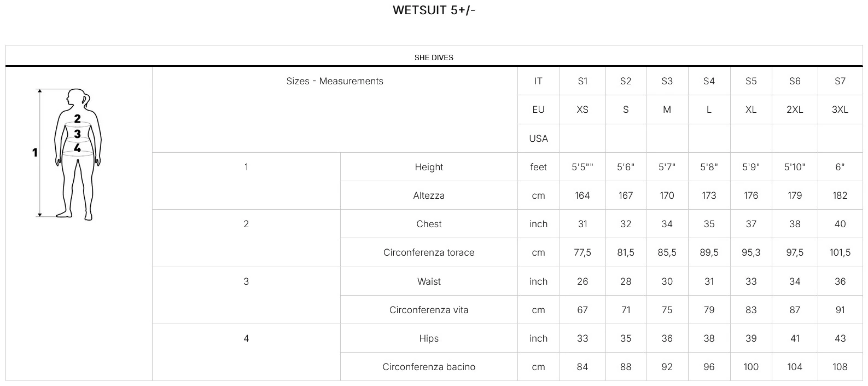Viewport: 868px width, 386px height.
Task: Click the XS EU size cell
Action: point(582,110)
